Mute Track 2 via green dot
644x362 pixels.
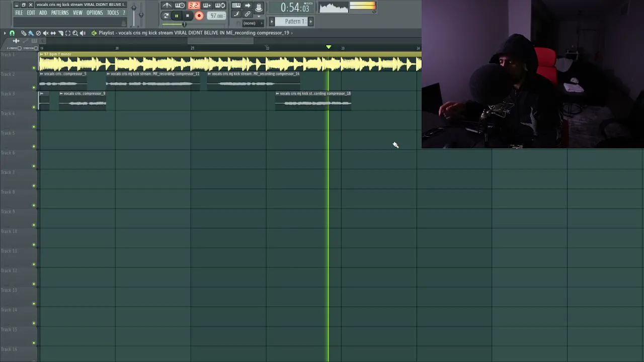34,87
